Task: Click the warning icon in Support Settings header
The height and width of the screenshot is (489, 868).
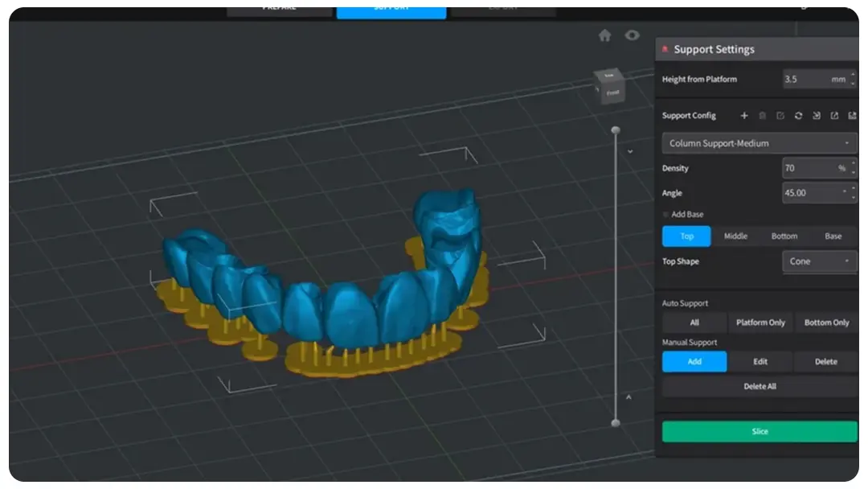Action: pos(667,48)
